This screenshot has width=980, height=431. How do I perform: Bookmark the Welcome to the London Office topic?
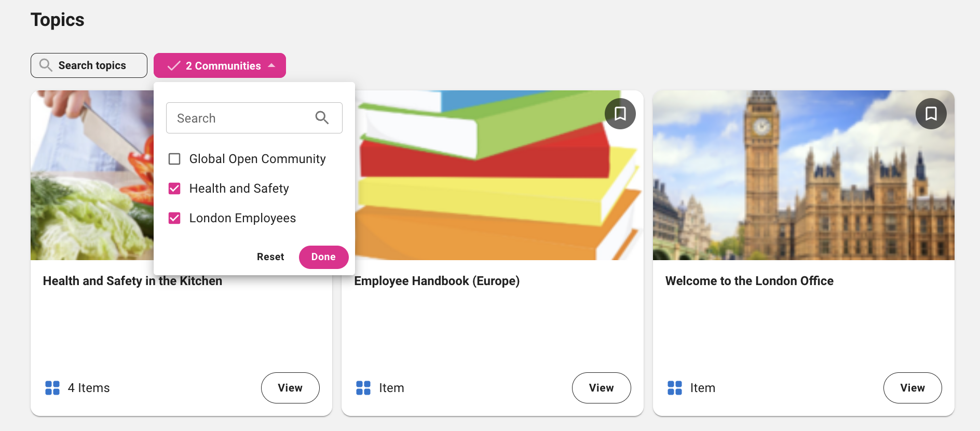pos(931,114)
